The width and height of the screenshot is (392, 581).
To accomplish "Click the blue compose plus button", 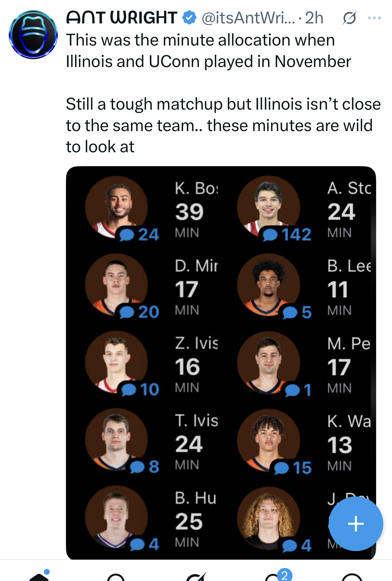I will (356, 524).
